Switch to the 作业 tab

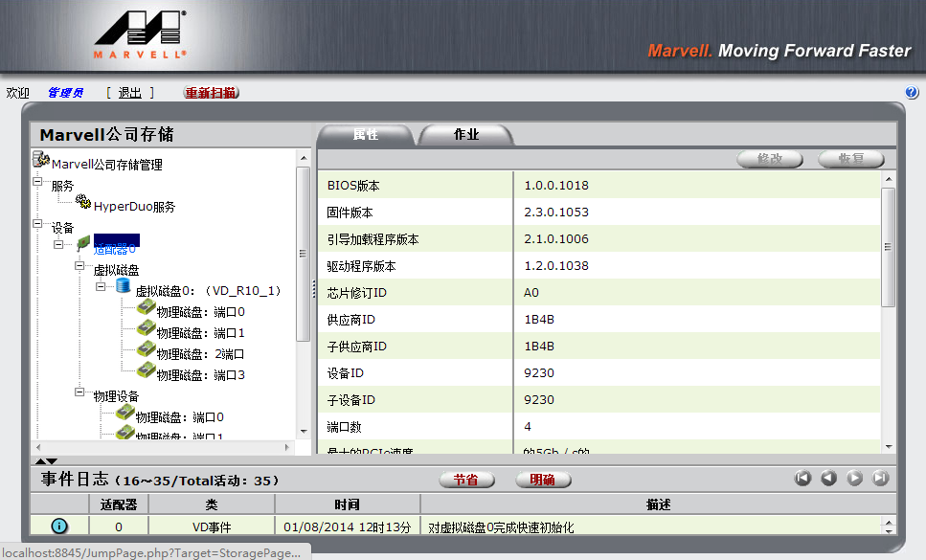point(466,135)
